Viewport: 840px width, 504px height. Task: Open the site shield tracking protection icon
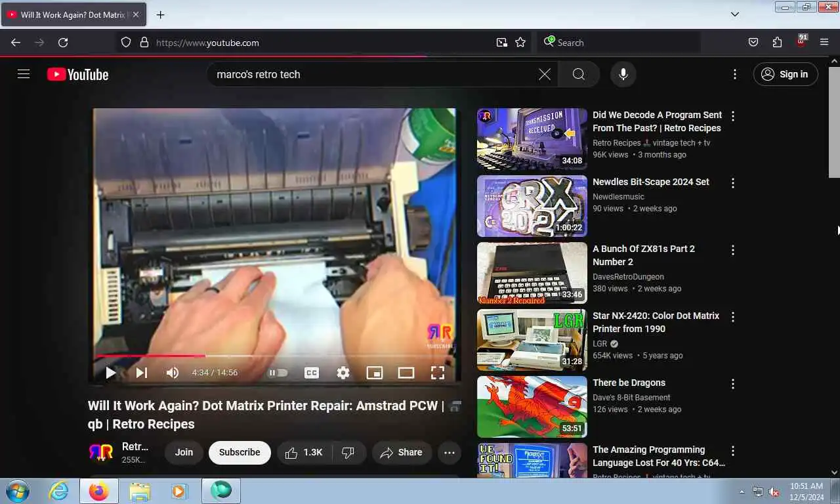point(126,43)
